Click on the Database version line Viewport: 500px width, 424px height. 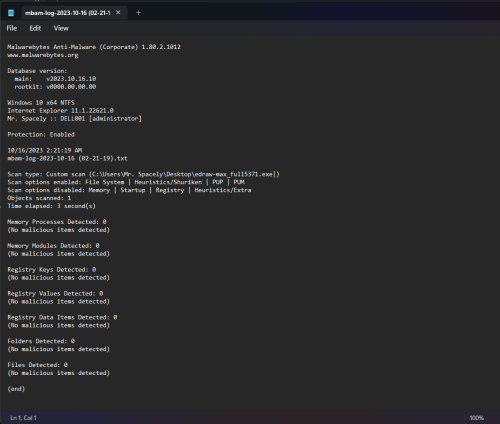(37, 71)
